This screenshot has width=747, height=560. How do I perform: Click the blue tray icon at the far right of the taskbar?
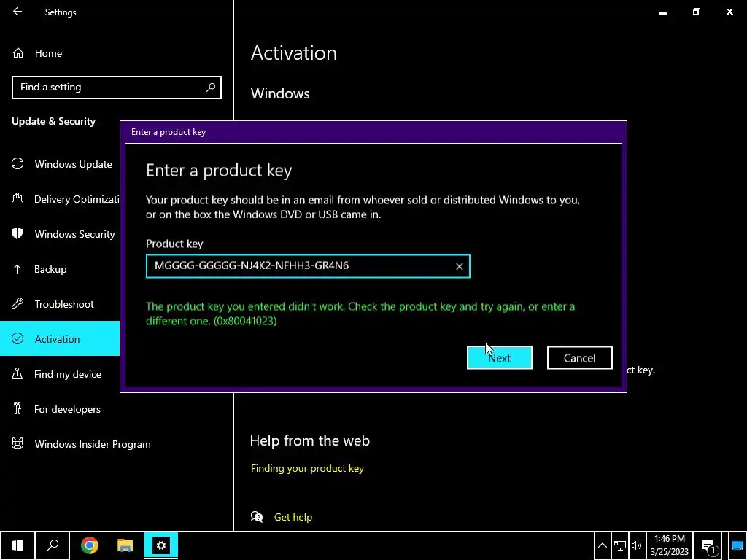(738, 545)
